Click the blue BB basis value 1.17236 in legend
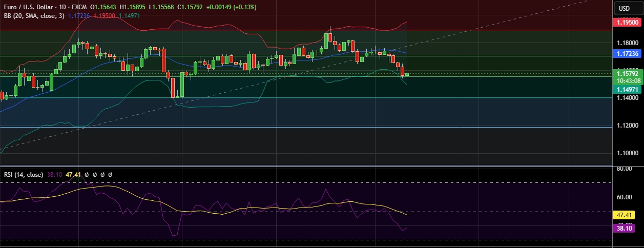Screen dimensions: 644x248 click(78, 16)
